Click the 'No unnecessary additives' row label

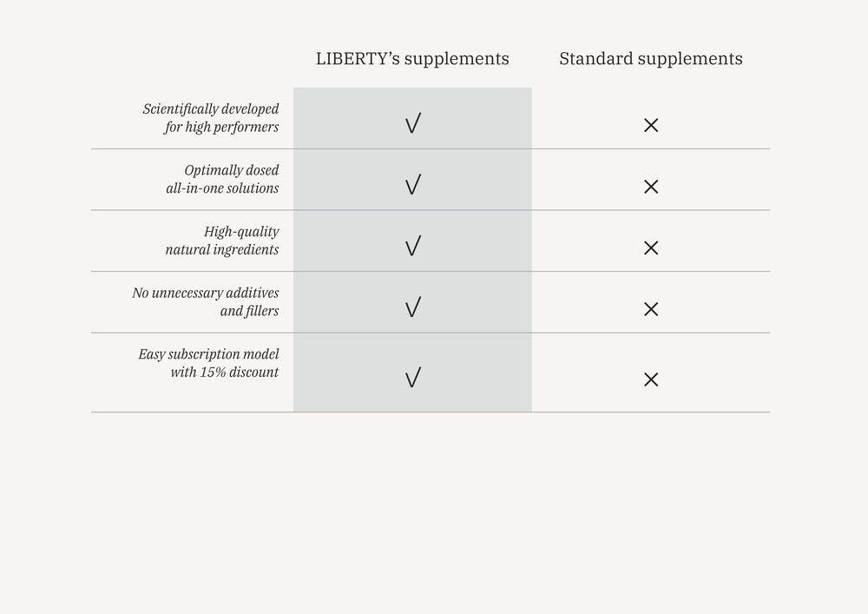coord(206,294)
